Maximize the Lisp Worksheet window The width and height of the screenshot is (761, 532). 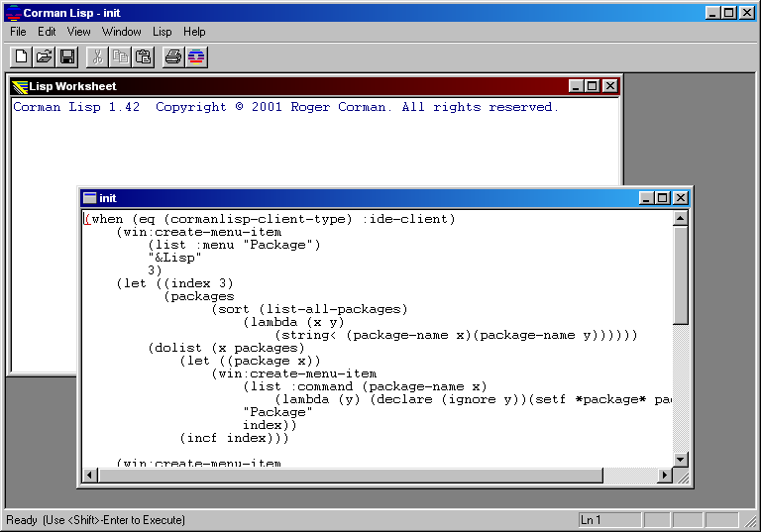tap(593, 87)
